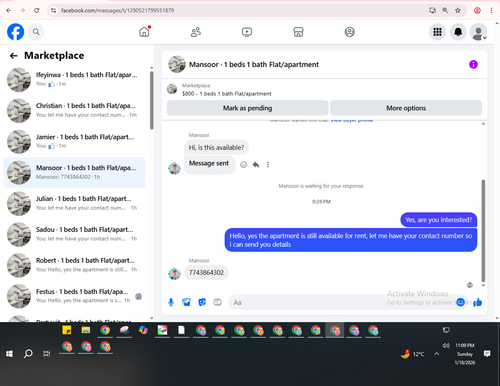
Task: Click More options button
Action: coord(406,108)
